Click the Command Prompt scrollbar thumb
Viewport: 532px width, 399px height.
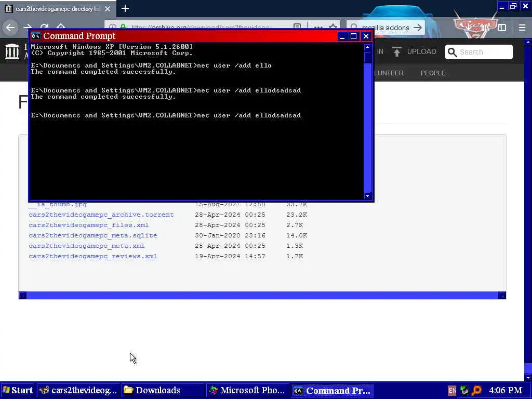367,57
